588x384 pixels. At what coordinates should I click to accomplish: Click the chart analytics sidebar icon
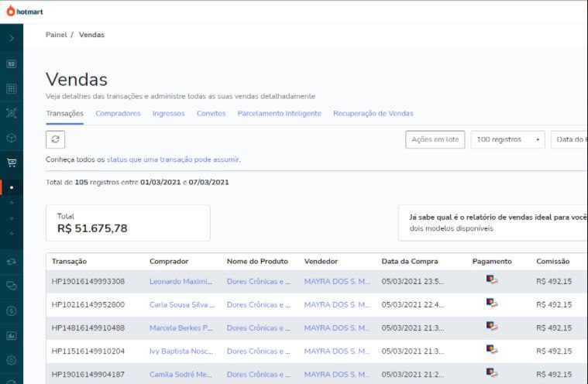click(x=11, y=335)
